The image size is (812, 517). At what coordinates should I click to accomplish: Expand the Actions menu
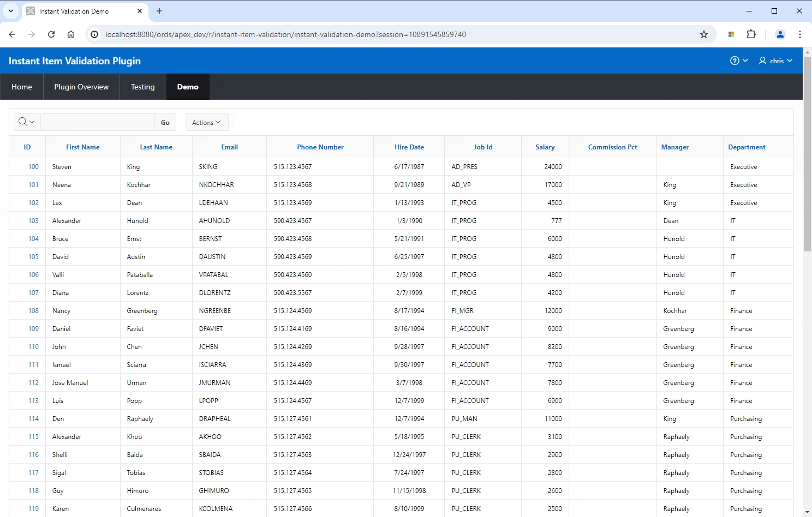206,123
